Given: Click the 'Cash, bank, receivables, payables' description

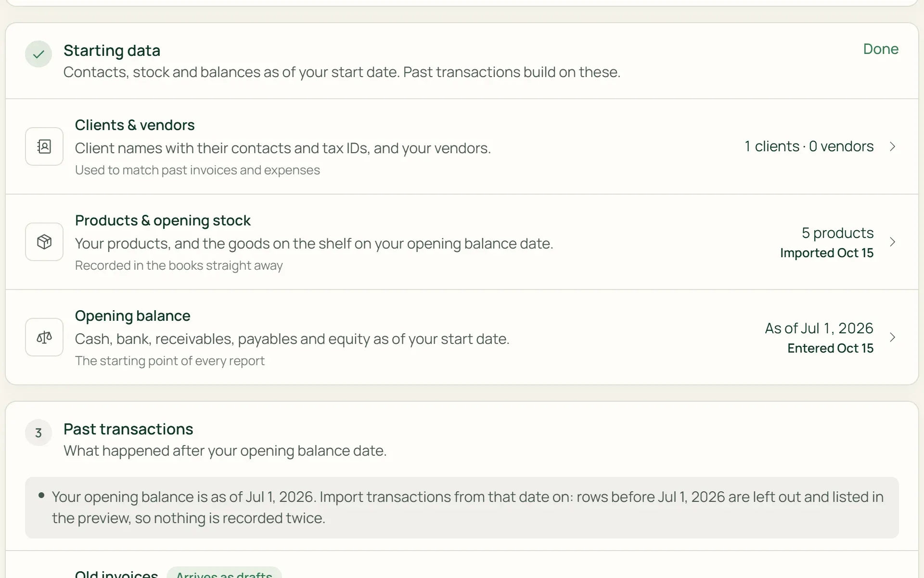Looking at the screenshot, I should coord(292,339).
